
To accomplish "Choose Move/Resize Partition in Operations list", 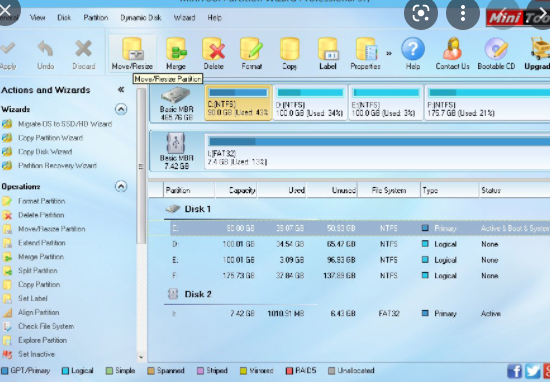I will pyautogui.click(x=43, y=229).
